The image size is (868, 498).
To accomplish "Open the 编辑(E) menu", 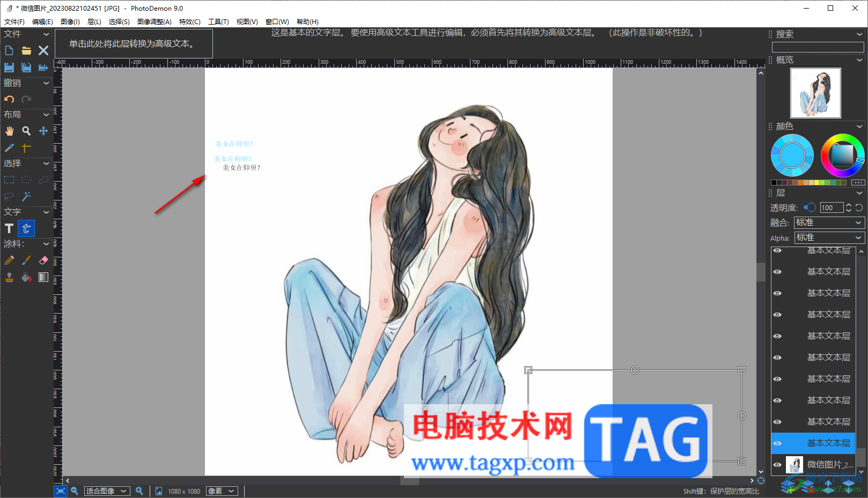I will pyautogui.click(x=42, y=22).
